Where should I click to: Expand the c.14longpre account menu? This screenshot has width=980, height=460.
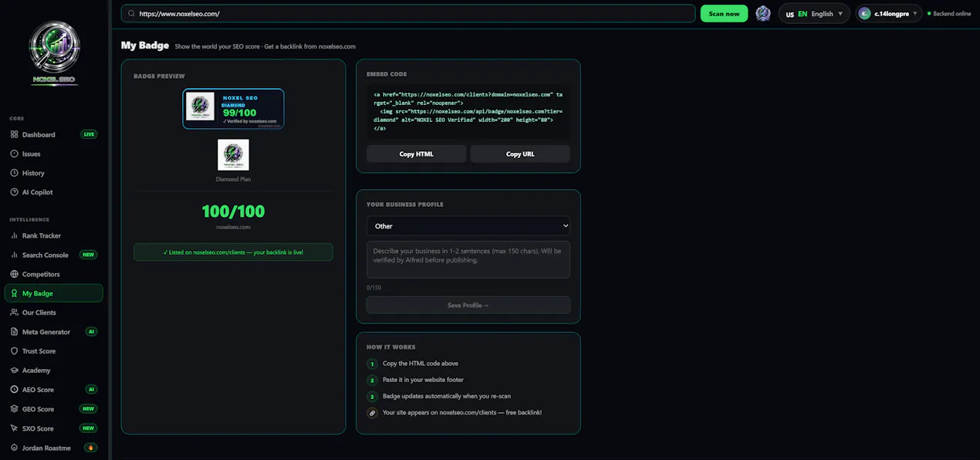coord(888,14)
